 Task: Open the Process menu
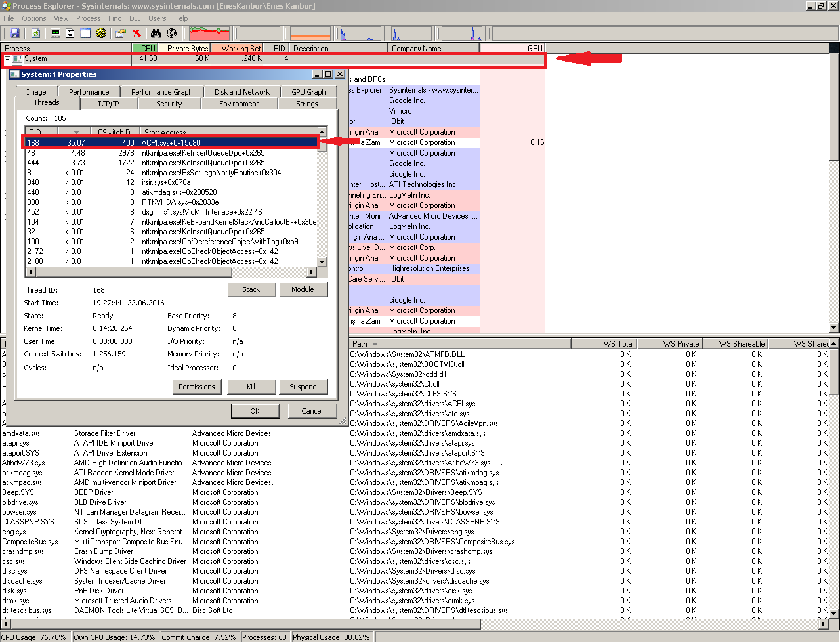[x=89, y=18]
